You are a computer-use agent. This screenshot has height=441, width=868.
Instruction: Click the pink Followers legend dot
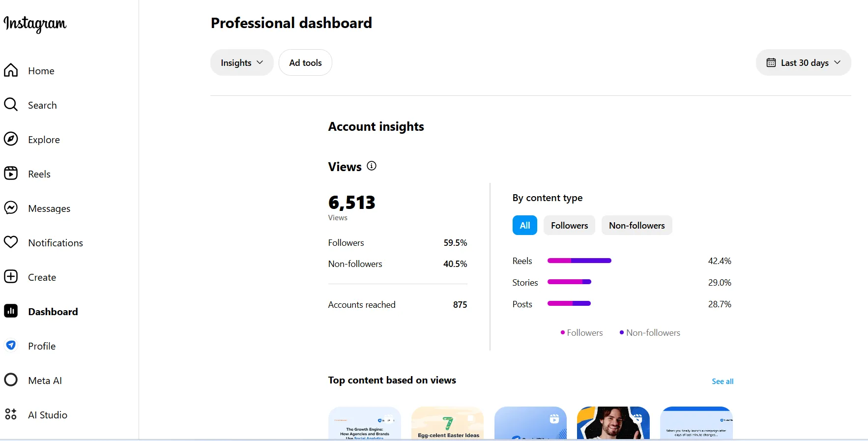(563, 332)
